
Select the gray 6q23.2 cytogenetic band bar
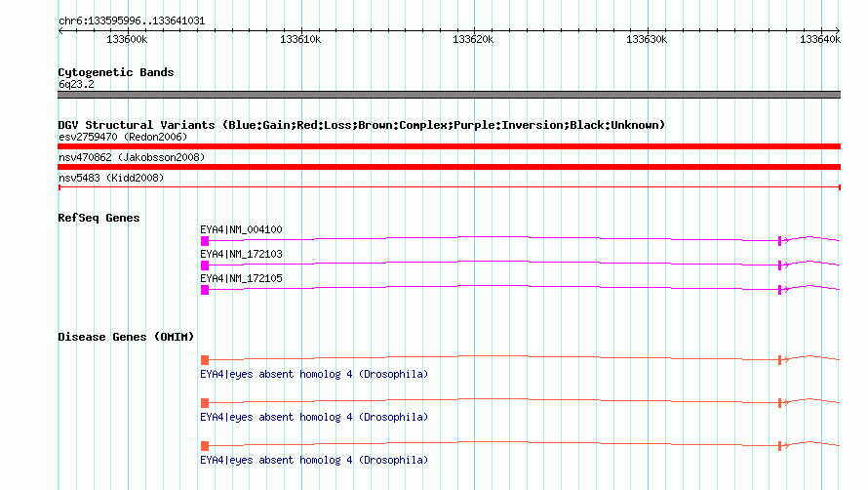click(449, 95)
